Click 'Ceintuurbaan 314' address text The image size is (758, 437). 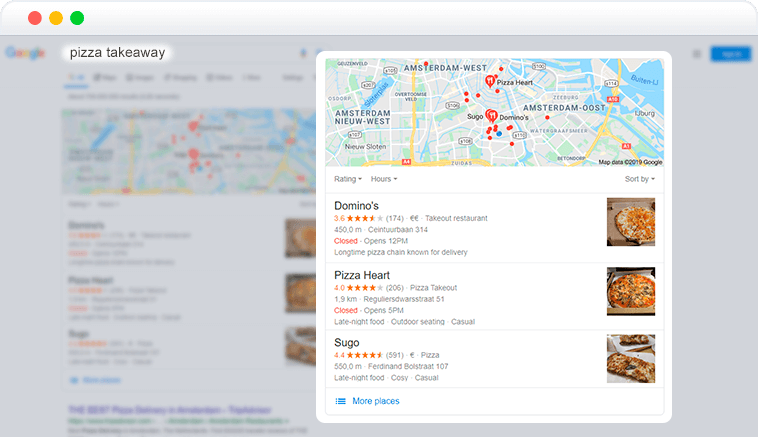398,230
